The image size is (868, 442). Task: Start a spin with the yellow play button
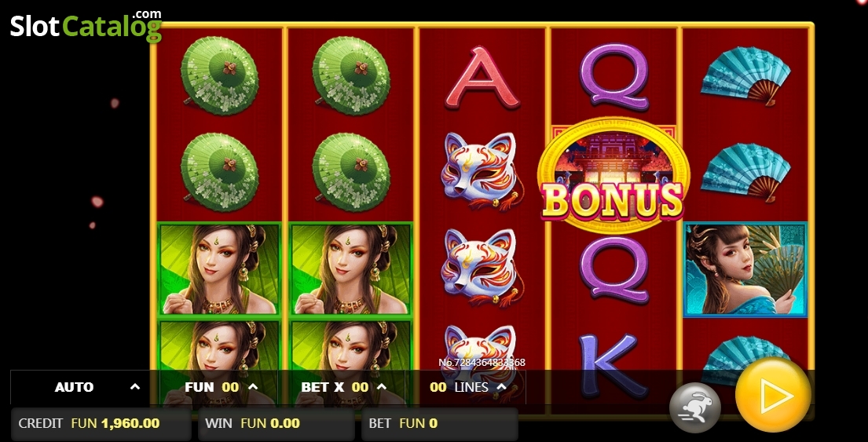pos(773,395)
